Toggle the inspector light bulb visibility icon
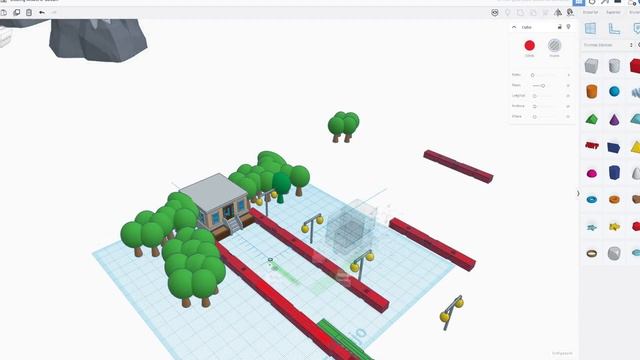 click(568, 27)
